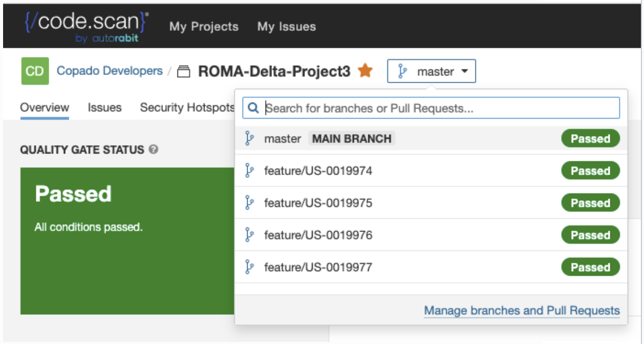The image size is (644, 344).
Task: Open Manage branches and Pull Requests link
Action: point(522,311)
